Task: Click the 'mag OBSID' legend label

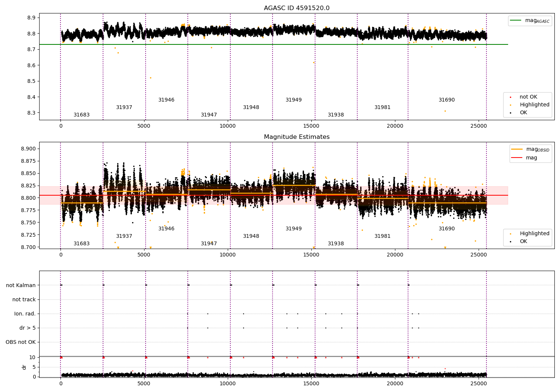Action: pyautogui.click(x=538, y=149)
